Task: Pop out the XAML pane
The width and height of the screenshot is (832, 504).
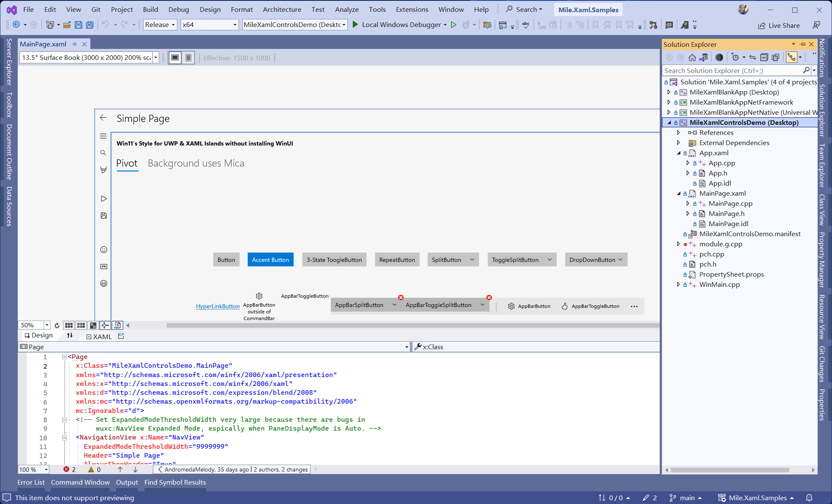Action: tap(121, 336)
